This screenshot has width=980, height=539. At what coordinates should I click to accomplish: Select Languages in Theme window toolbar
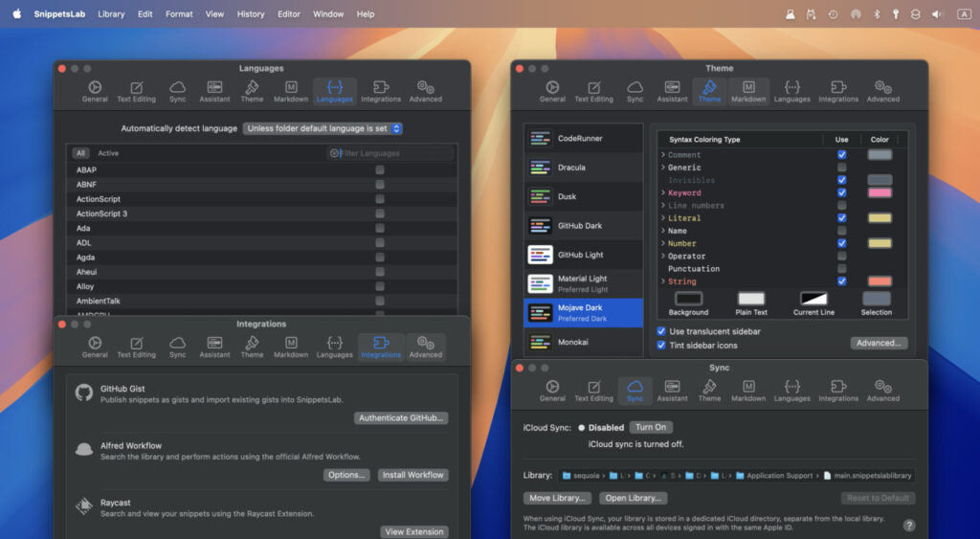click(791, 91)
